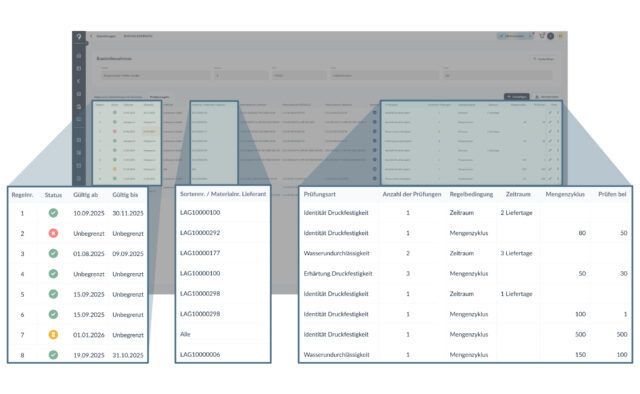Image resolution: width=640 pixels, height=394 pixels.
Task: Click 'Mengenzyklus' condition in Erhärtung Druckfestigkeit row
Action: pyautogui.click(x=469, y=274)
